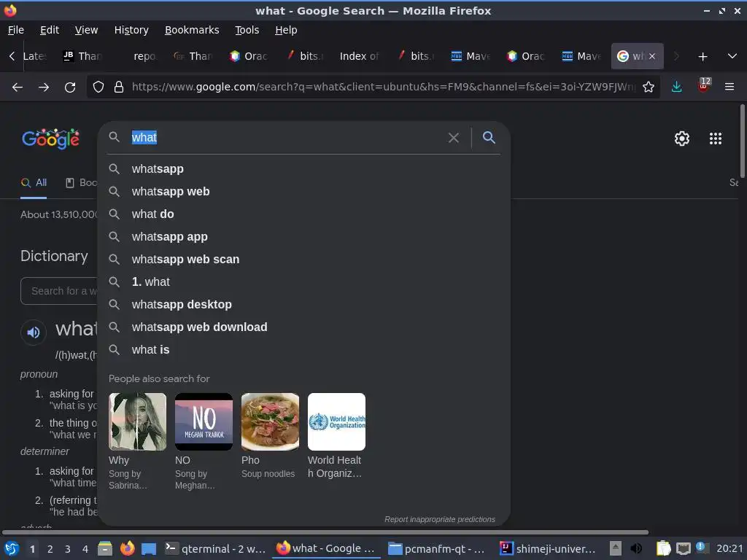Click the dictionary 'Search for a word' field
Image resolution: width=747 pixels, height=560 pixels.
tap(60, 291)
